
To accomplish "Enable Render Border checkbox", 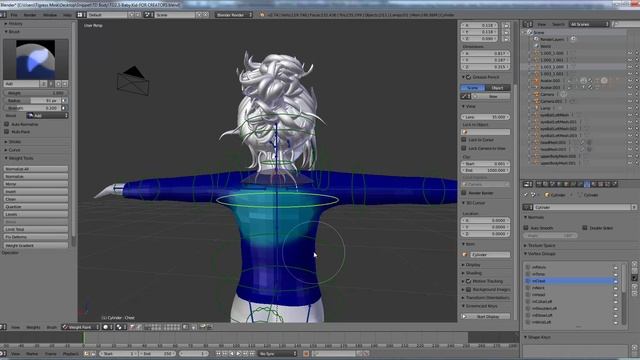I will [x=464, y=193].
